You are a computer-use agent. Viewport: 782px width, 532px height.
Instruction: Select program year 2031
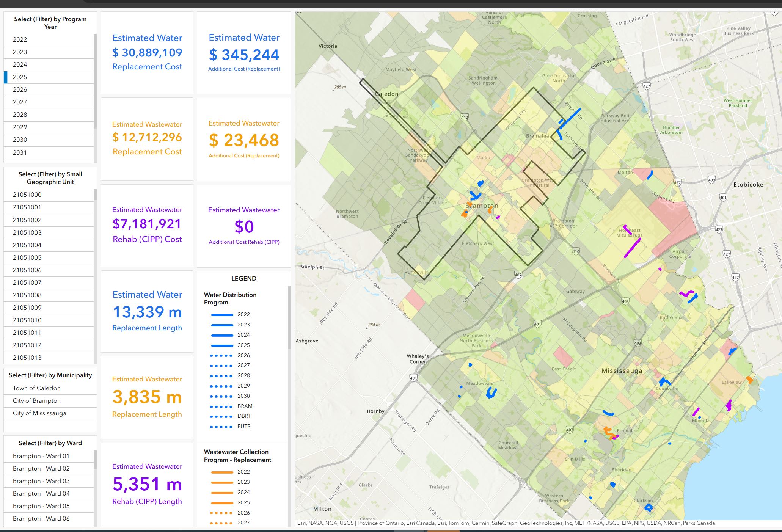click(49, 152)
